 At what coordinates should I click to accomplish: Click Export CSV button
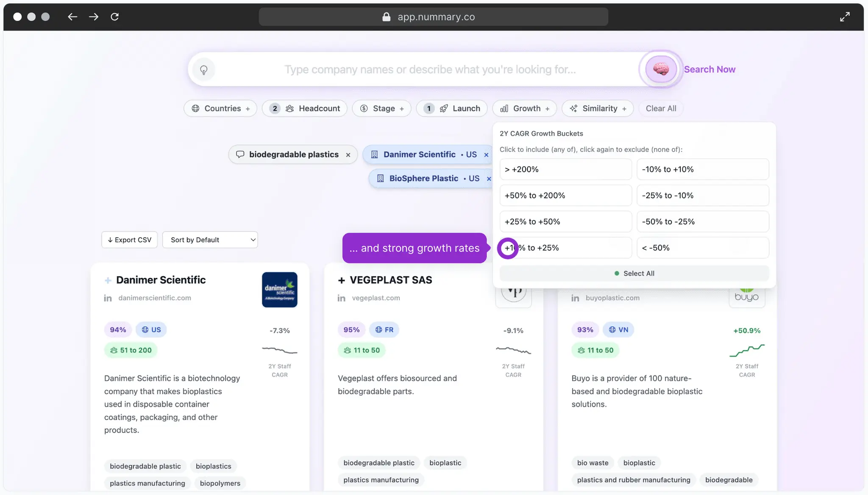click(130, 240)
